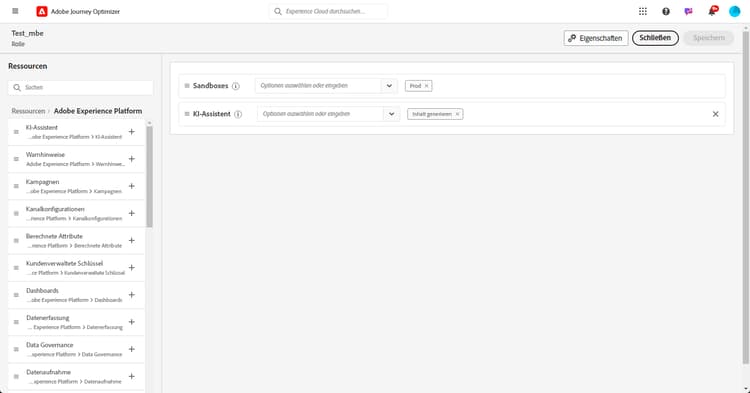
Task: Remove the Inhalt generieren tag
Action: [457, 114]
